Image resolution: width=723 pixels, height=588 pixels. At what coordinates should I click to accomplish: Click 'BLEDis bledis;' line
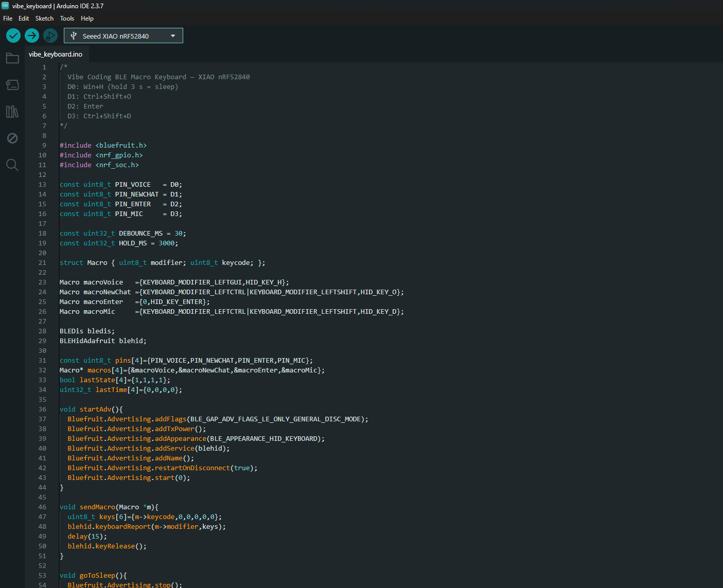click(x=87, y=331)
